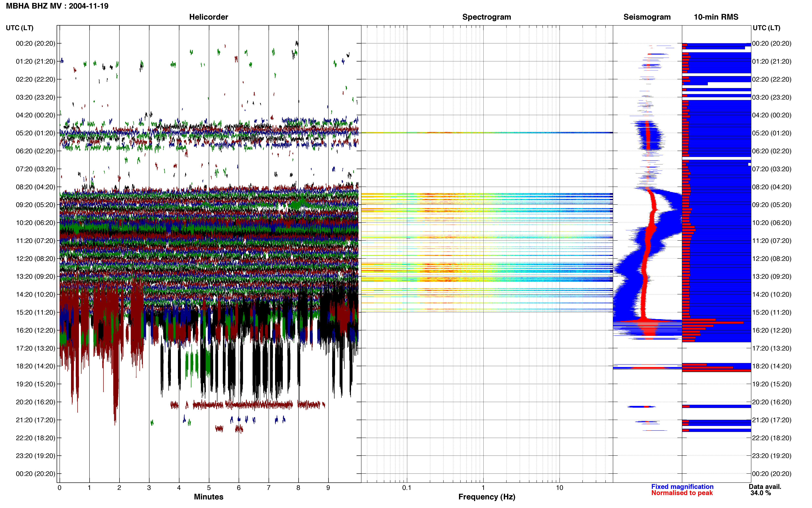Click the right 'UTC (LT)' axis header

click(x=766, y=28)
